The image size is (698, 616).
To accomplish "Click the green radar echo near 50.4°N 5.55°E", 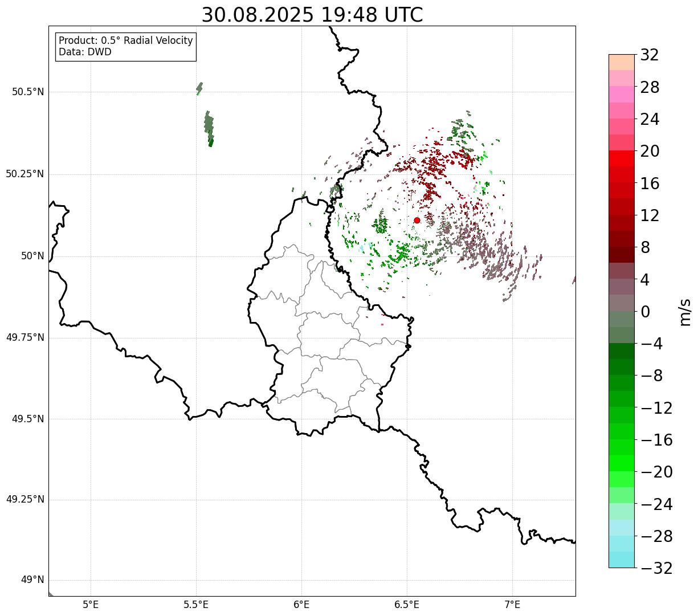I will (x=209, y=128).
